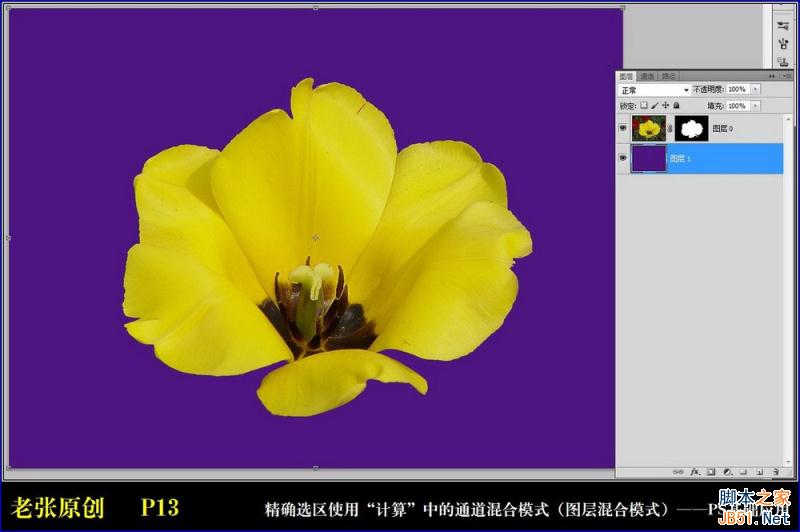This screenshot has width=800, height=532.
Task: Open fill slider arrow
Action: 756,106
